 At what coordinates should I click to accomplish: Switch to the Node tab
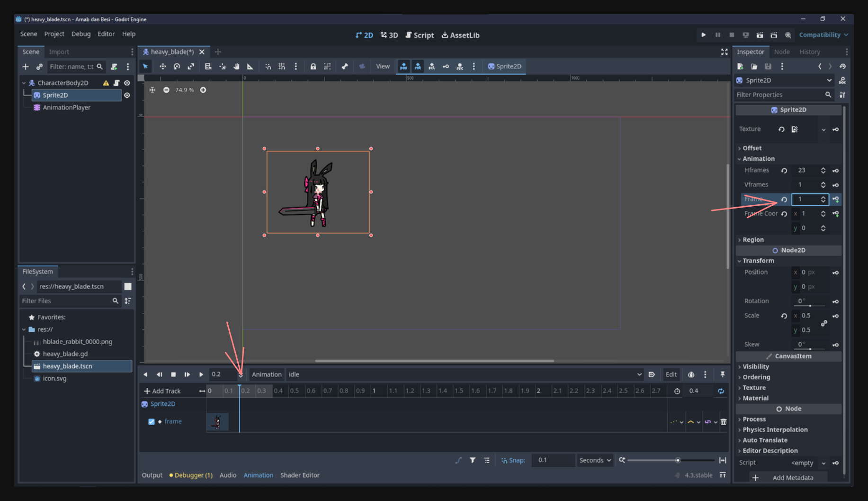[781, 52]
